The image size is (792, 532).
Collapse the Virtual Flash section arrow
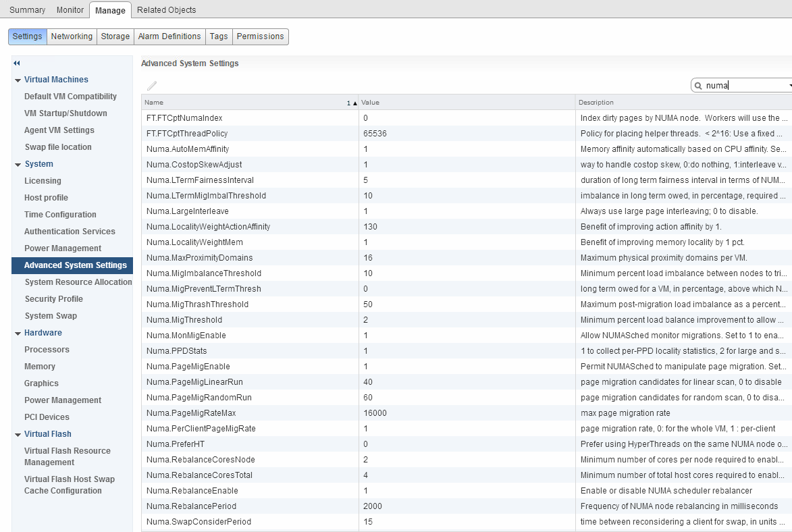click(18, 435)
